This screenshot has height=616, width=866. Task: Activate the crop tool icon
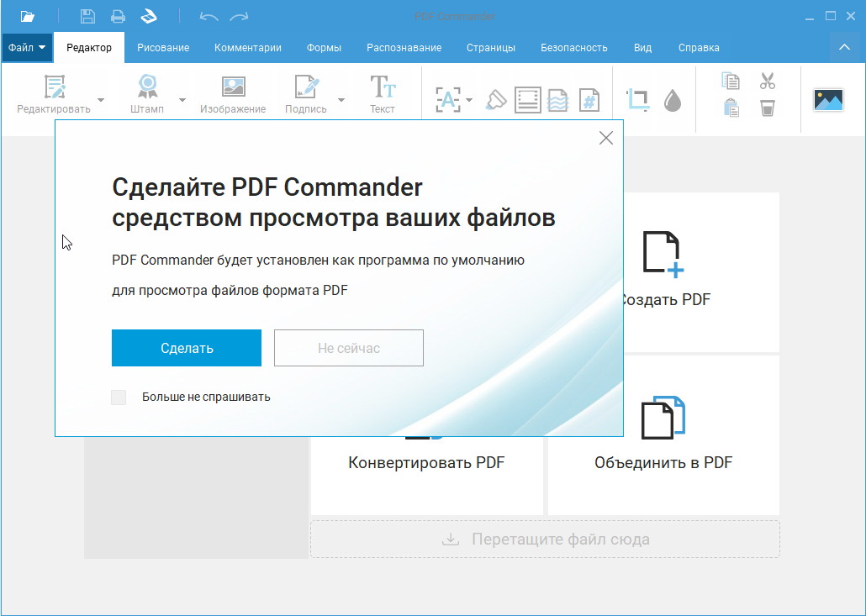tap(638, 100)
